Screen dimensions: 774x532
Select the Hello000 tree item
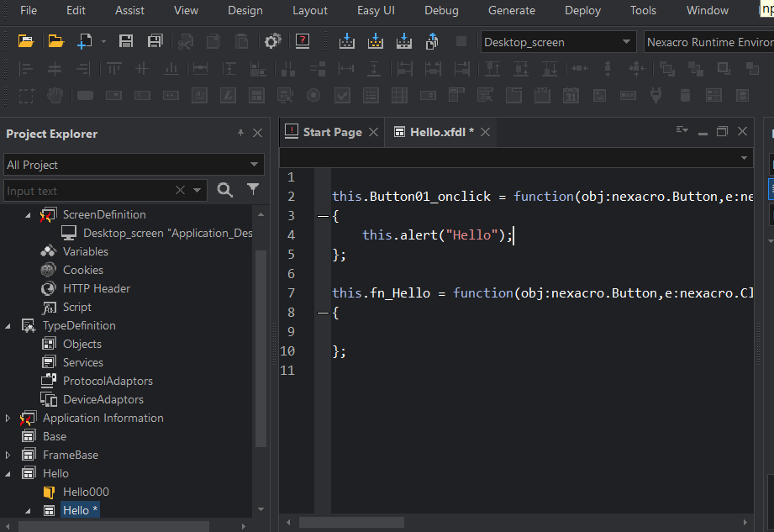(x=86, y=492)
